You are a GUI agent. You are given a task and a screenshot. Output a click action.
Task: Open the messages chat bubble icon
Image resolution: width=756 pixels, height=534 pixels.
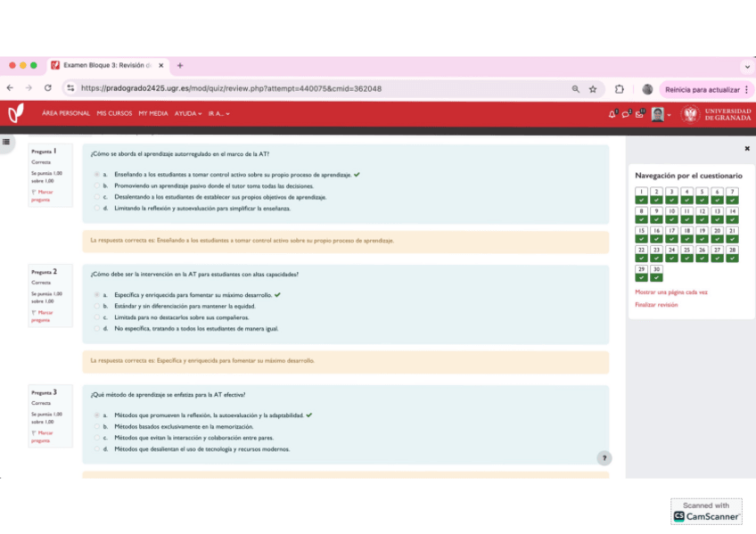point(626,114)
